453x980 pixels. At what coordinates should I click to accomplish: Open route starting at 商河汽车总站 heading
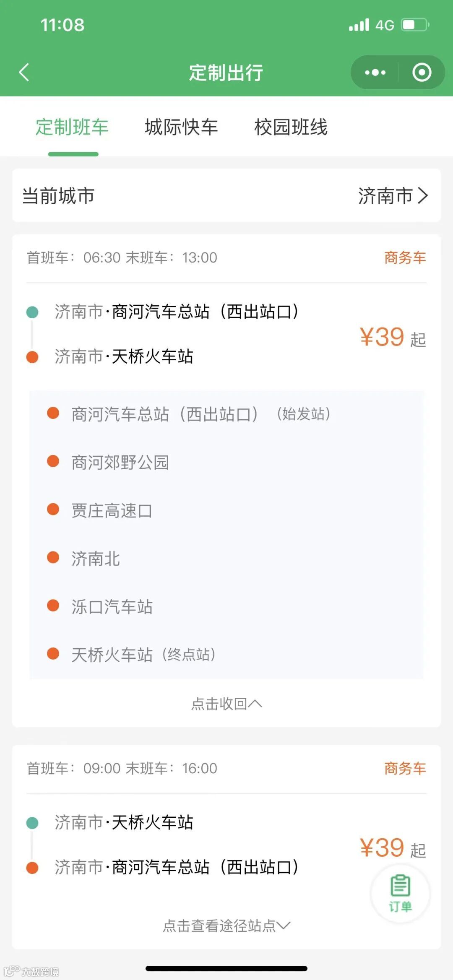pyautogui.click(x=176, y=312)
